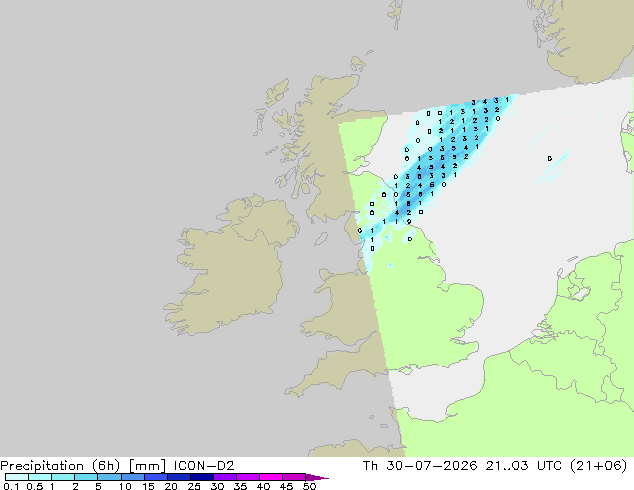
Task: Click the "Th" weekday abbreviation
Action: click(370, 466)
